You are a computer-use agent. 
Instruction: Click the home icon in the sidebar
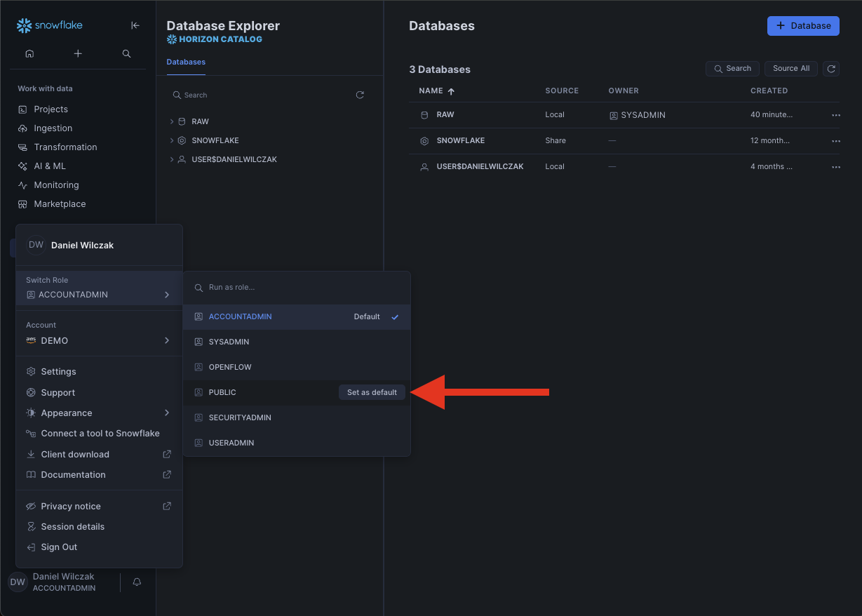pyautogui.click(x=29, y=53)
